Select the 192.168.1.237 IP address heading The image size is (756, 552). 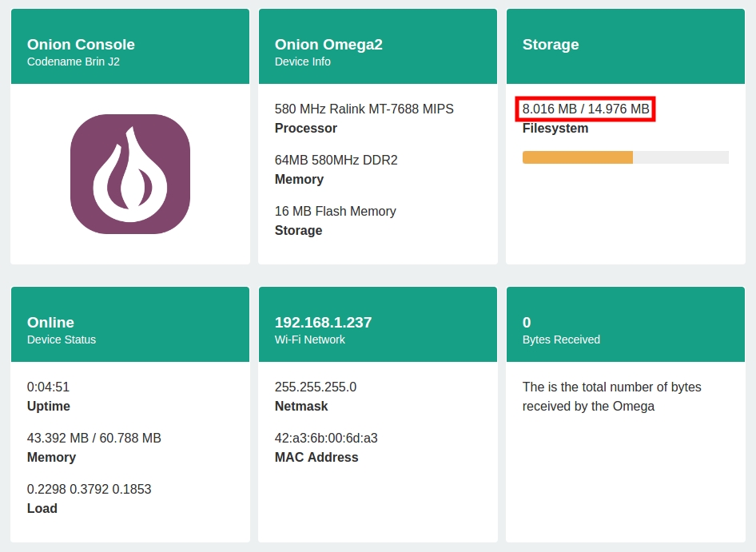coord(323,323)
